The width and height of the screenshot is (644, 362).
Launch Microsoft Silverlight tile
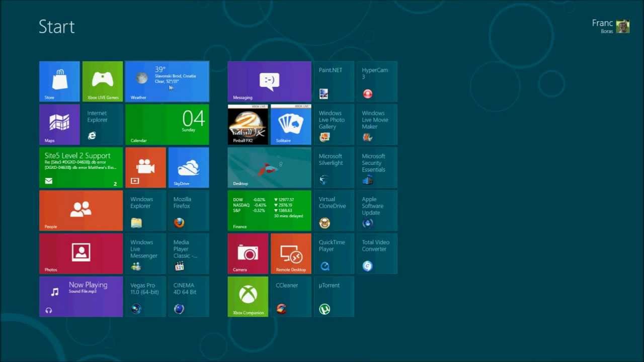(x=334, y=167)
